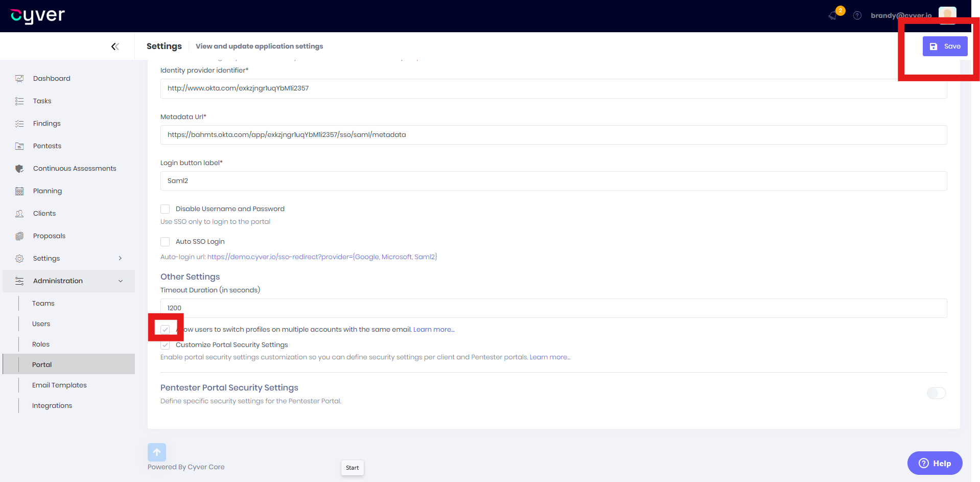The height and width of the screenshot is (482, 980).
Task: Navigate to Pentests
Action: [x=48, y=146]
